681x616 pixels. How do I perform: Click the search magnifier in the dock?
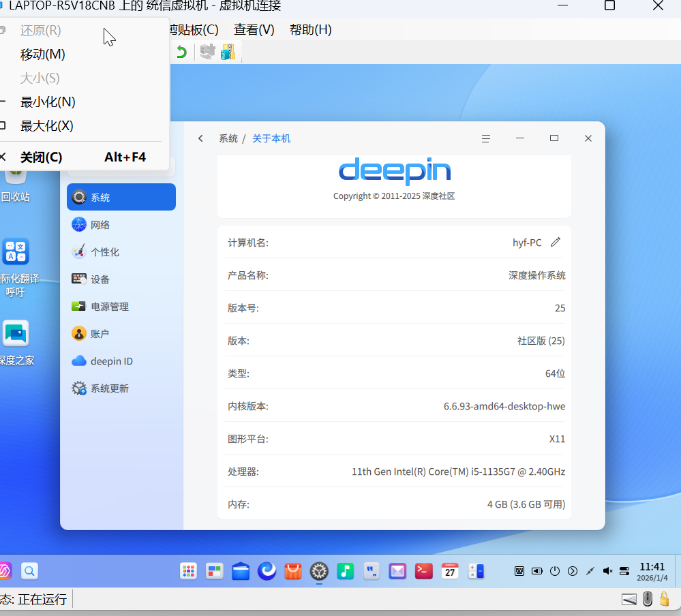tap(29, 571)
